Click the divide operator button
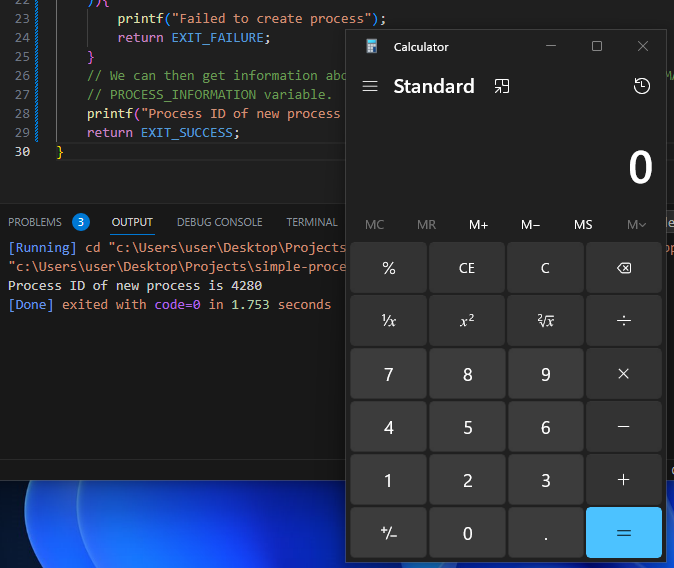This screenshot has width=674, height=568. [624, 321]
